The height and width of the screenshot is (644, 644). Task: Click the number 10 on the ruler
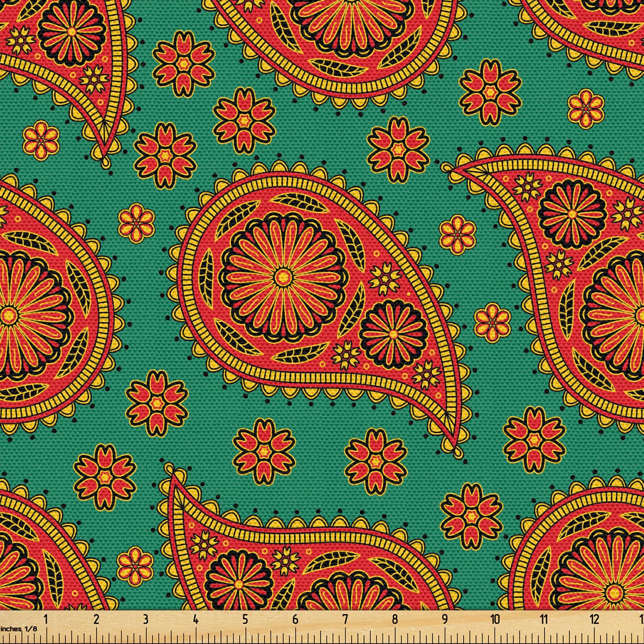[x=495, y=620]
